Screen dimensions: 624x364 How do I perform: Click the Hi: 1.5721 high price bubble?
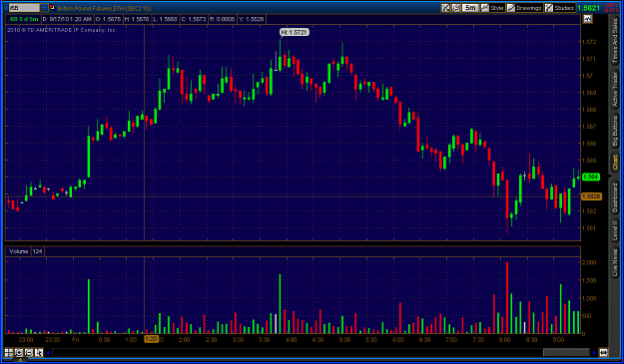coord(295,32)
